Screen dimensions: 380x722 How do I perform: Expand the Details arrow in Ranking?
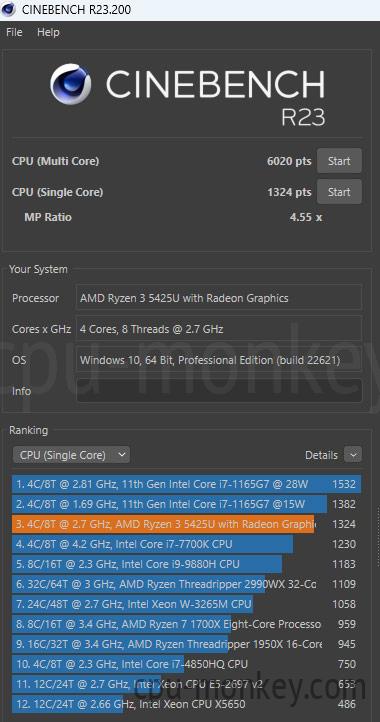click(353, 455)
